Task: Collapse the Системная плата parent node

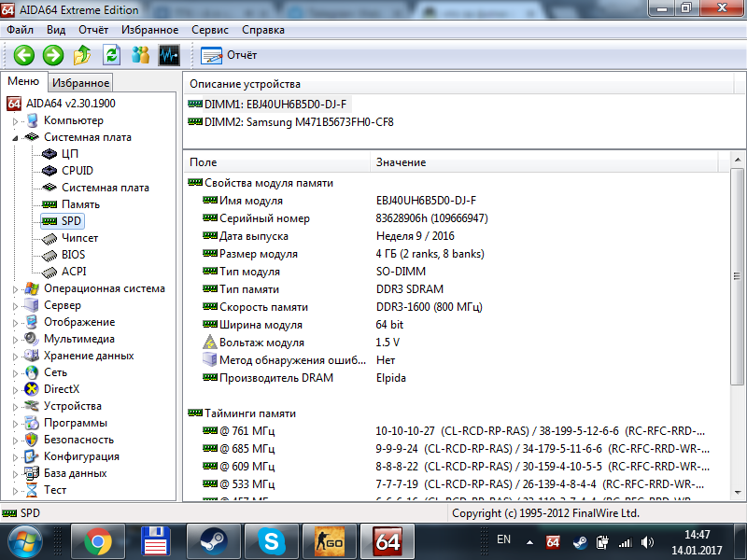Action: tap(15, 138)
